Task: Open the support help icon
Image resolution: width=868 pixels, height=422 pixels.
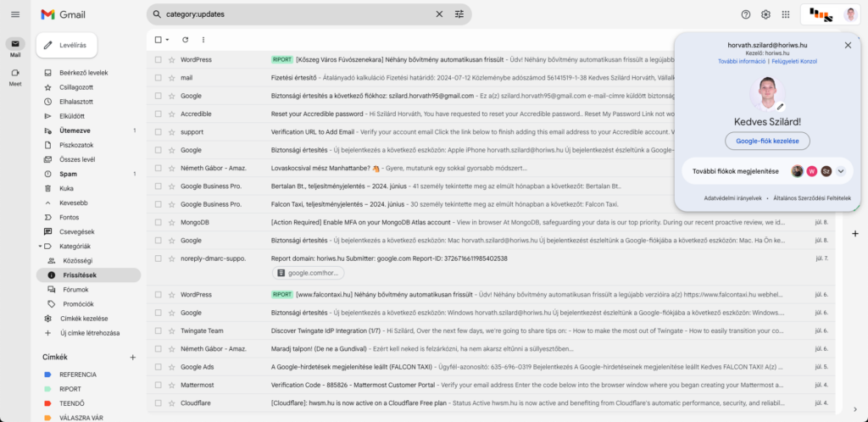Action: click(x=746, y=14)
